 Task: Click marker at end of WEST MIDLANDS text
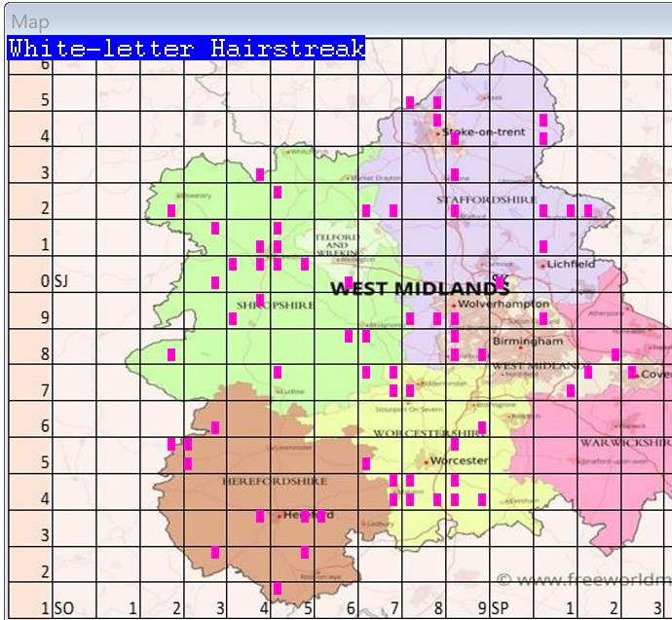point(501,282)
